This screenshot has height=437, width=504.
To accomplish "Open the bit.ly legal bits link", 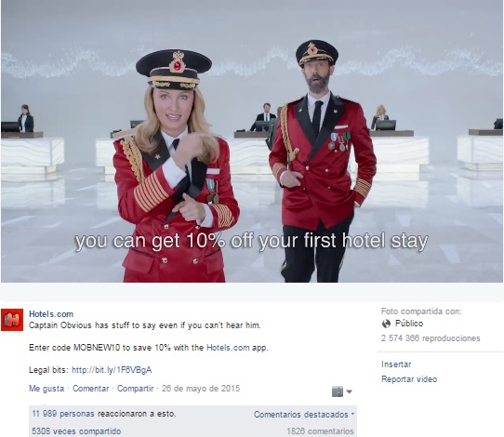I will (x=112, y=370).
